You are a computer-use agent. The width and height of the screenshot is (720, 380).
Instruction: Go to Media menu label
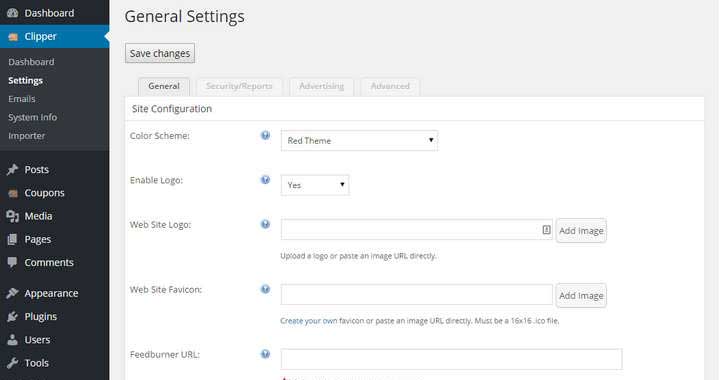[39, 216]
